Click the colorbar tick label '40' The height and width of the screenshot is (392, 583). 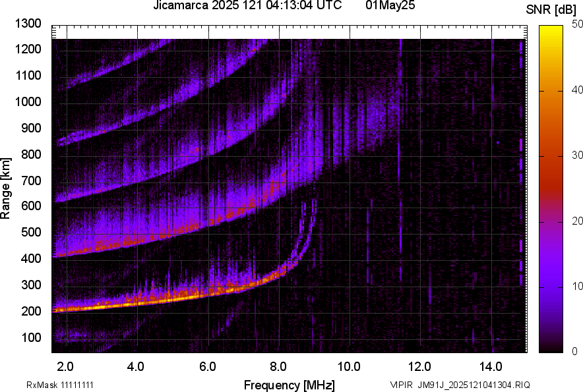coord(577,90)
